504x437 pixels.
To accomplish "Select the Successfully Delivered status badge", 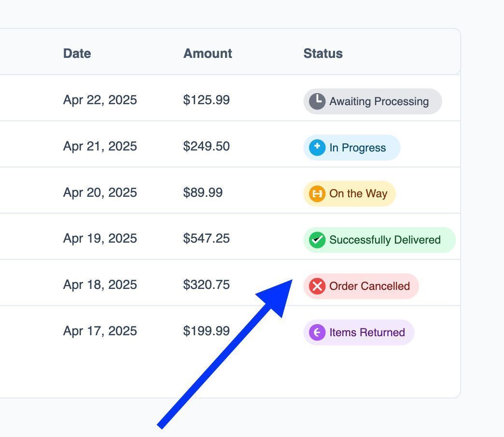I will pos(379,240).
